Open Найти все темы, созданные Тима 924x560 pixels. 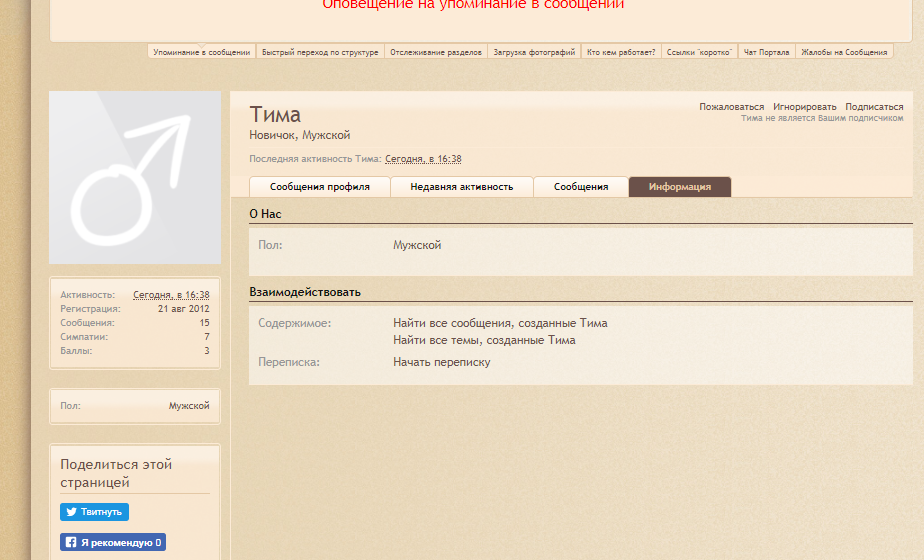click(x=484, y=340)
